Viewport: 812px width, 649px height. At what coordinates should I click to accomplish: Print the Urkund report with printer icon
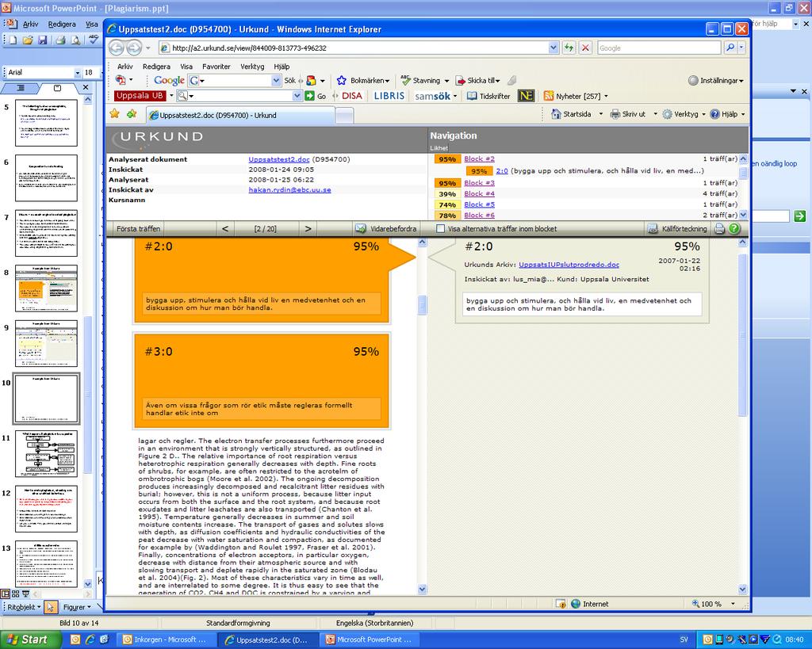[x=719, y=228]
